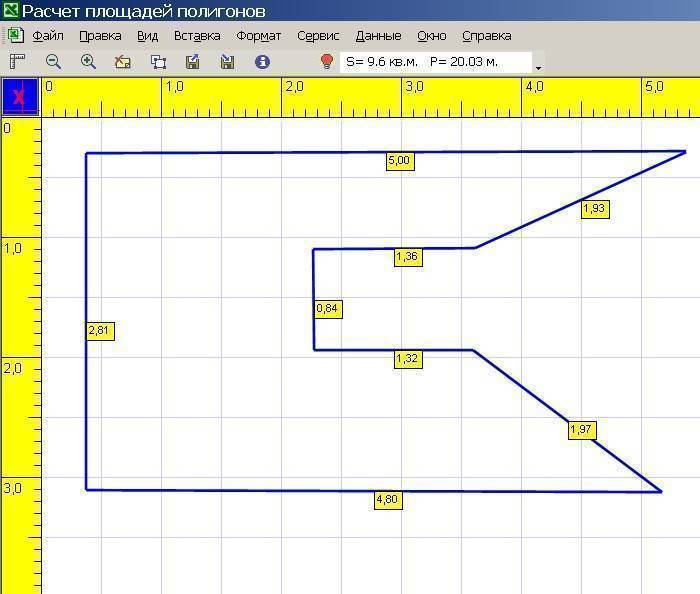Click the zoom out magnifier icon
Viewport: 700px width, 594px height.
coord(53,62)
